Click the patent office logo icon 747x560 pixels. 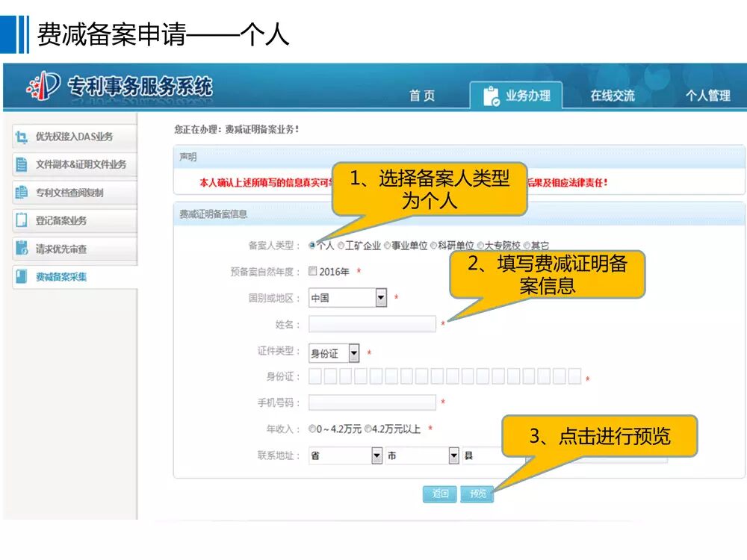pos(43,86)
